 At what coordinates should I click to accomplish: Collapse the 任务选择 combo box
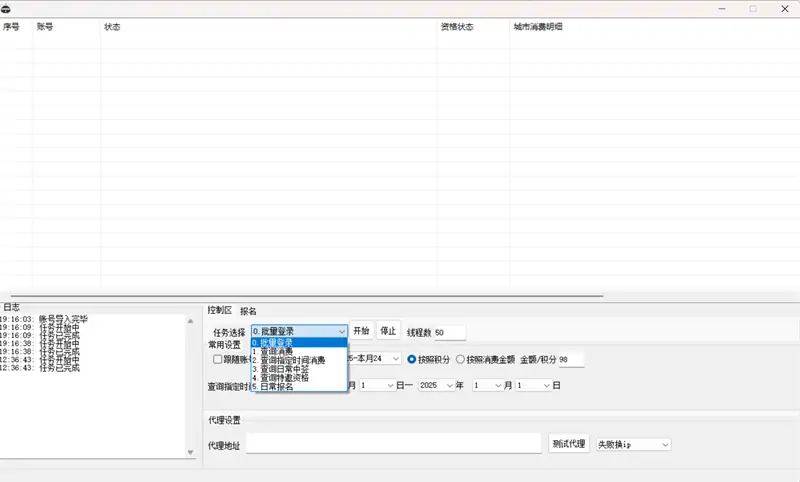point(341,331)
